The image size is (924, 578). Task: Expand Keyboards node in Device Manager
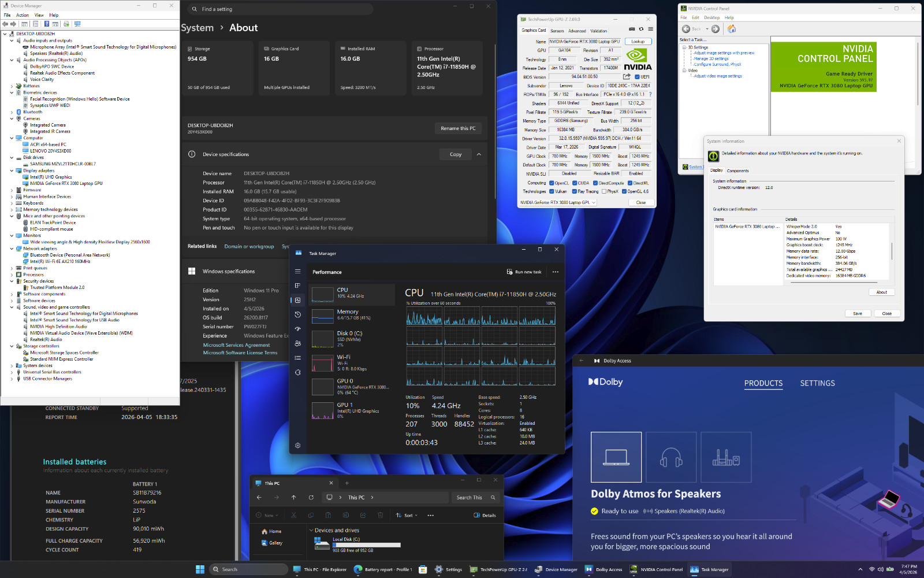coord(12,203)
